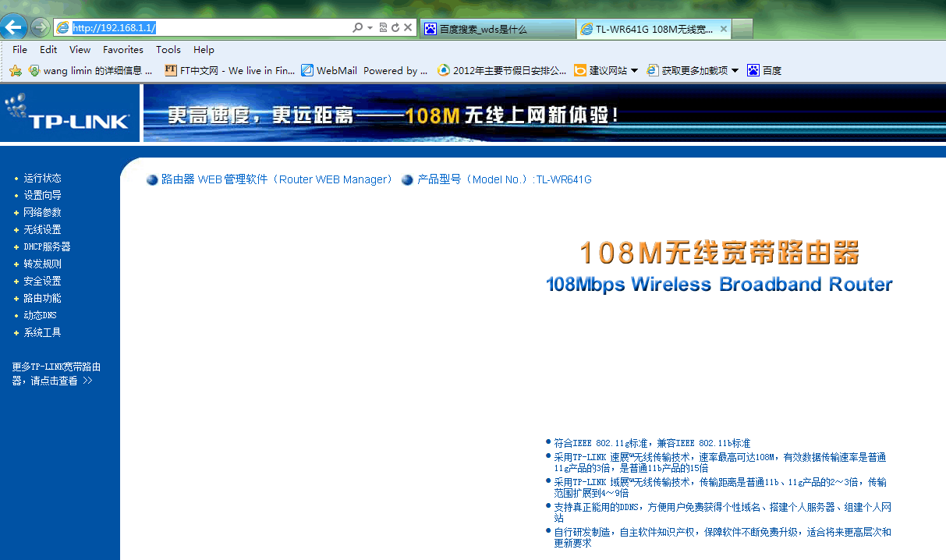
Task: Open the wang limin 的详细信息 bookmark
Action: [90, 70]
